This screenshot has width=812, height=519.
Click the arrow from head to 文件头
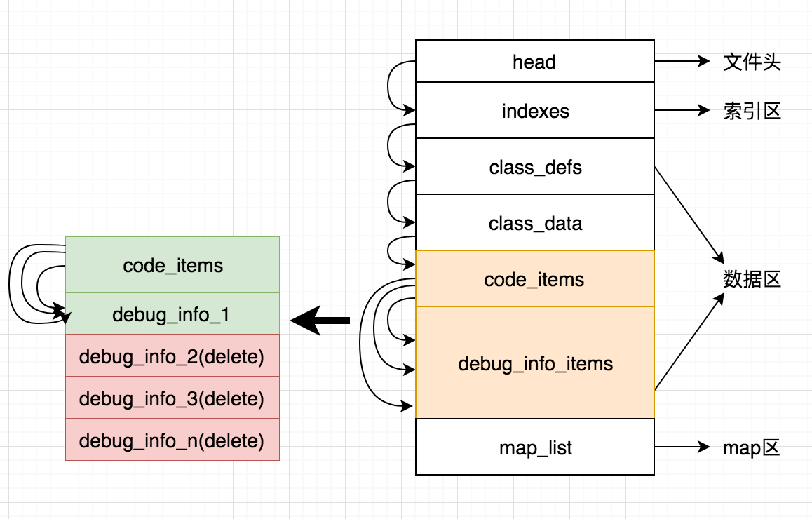682,62
